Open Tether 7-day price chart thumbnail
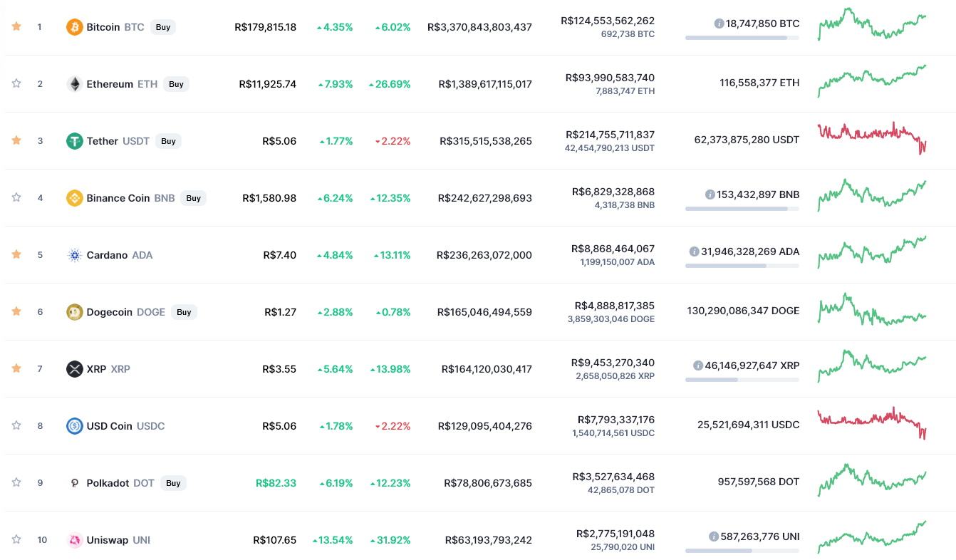Viewport: 956px width, 560px height. [872, 138]
